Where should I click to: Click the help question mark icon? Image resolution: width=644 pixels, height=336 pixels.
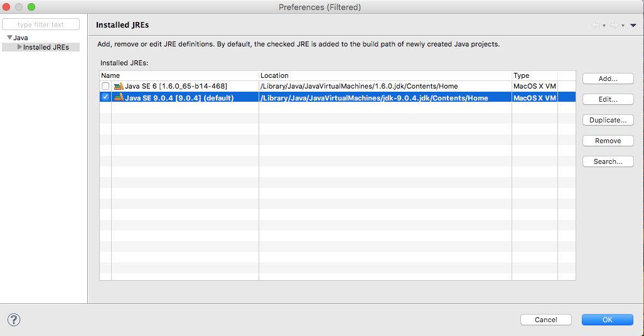coord(14,320)
